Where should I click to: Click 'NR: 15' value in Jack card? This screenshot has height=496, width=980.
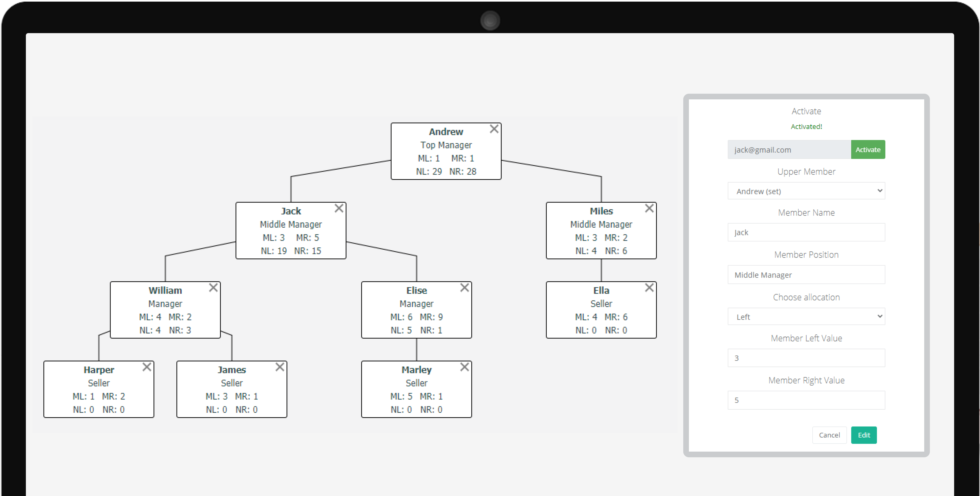[307, 251]
